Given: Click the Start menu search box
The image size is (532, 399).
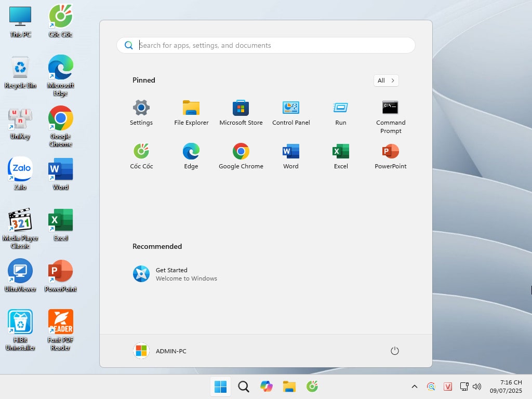Looking at the screenshot, I should [x=265, y=45].
